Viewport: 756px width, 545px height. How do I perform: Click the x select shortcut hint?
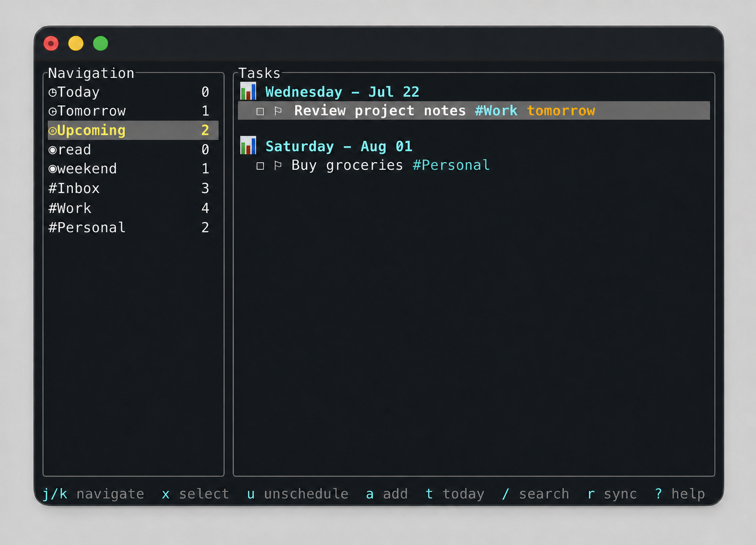(x=195, y=494)
